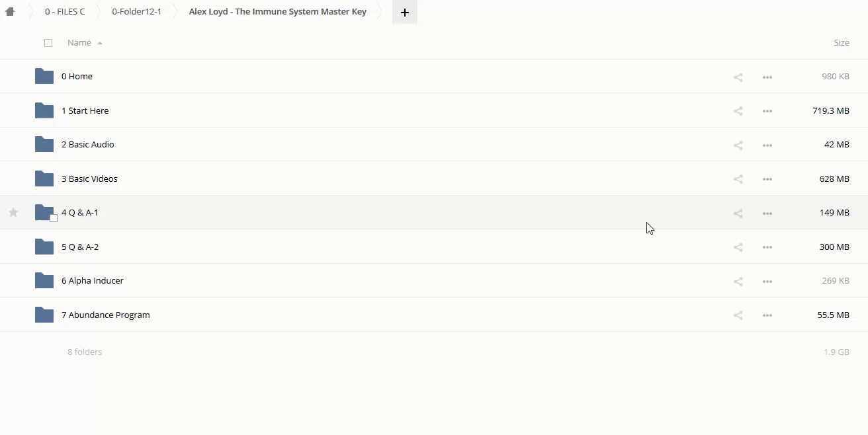This screenshot has width=868, height=435.
Task: Favorite the 4 Q & A-1 folder star
Action: 13,212
